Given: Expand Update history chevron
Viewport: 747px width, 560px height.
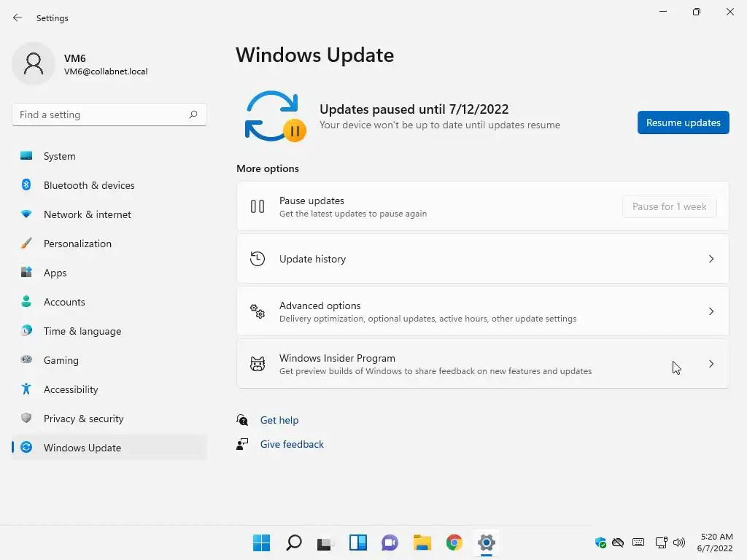Looking at the screenshot, I should coord(711,259).
